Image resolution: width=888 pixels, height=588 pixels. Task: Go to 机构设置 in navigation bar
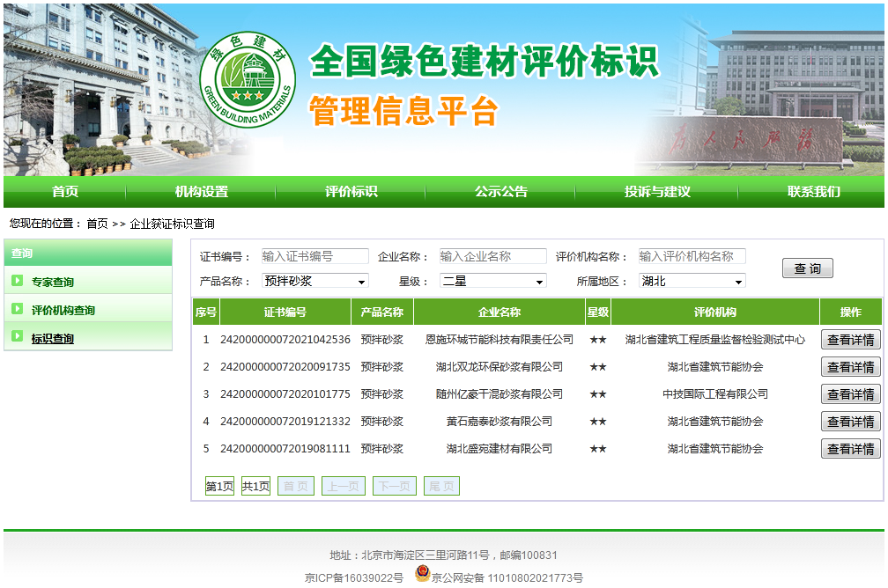(201, 192)
